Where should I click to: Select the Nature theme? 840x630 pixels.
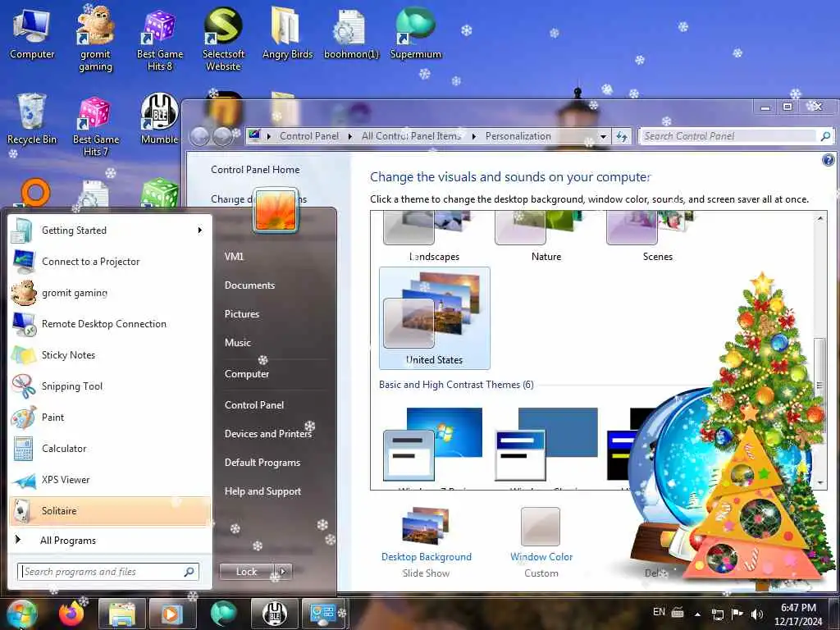pos(546,237)
